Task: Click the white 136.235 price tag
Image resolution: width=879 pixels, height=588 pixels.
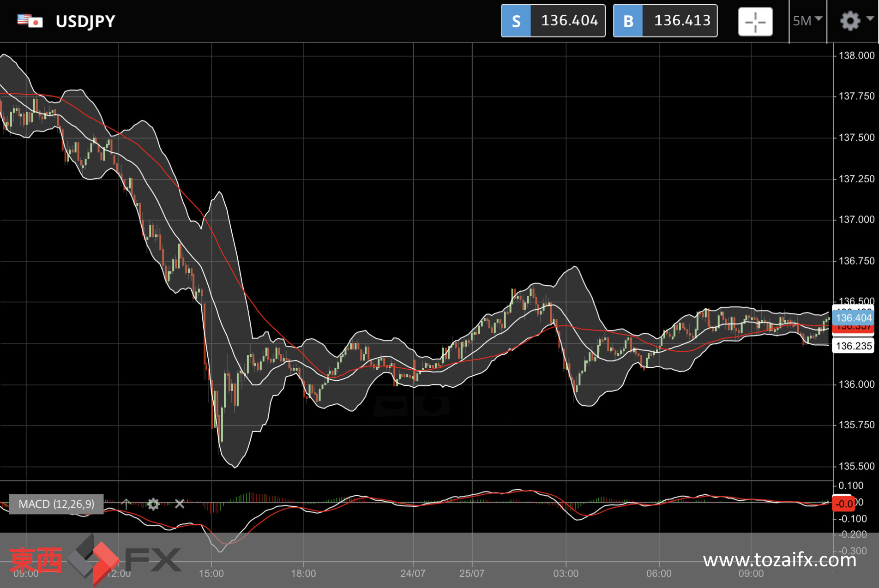Action: [x=853, y=346]
